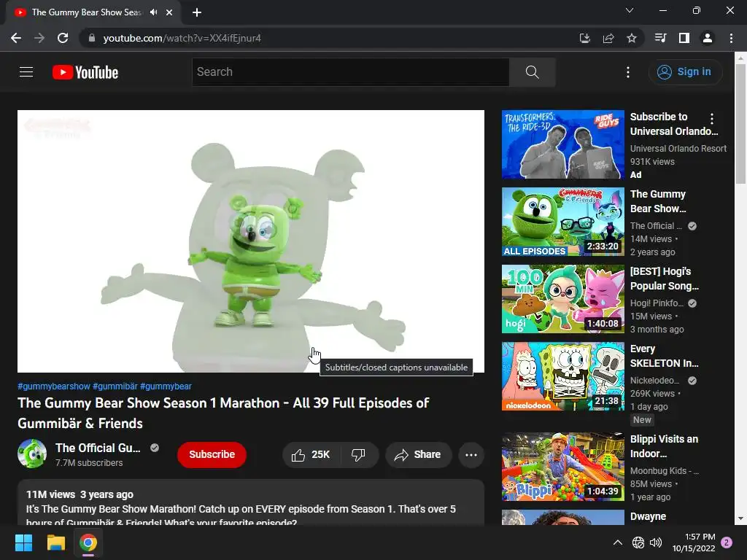
Task: Click the #gummybearshow hashtag
Action: click(x=54, y=386)
